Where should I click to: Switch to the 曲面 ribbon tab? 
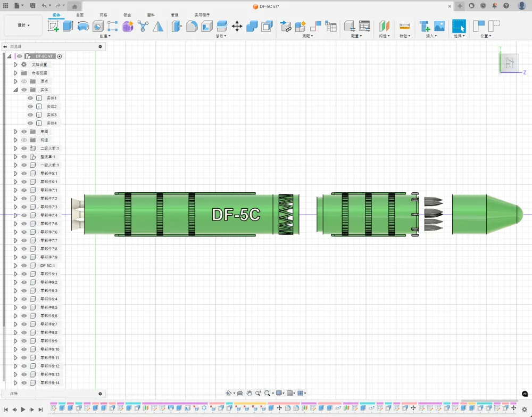click(x=80, y=15)
